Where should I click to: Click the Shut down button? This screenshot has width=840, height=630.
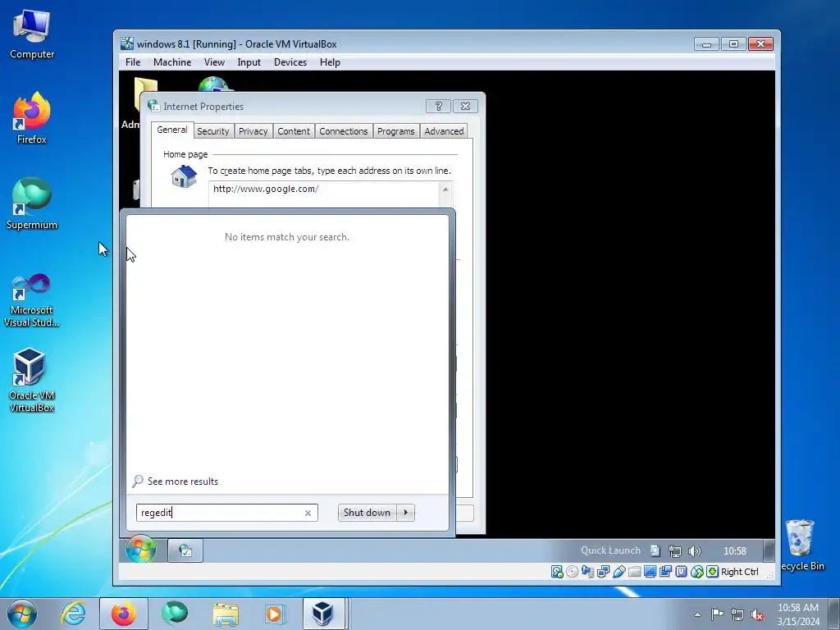tap(367, 513)
